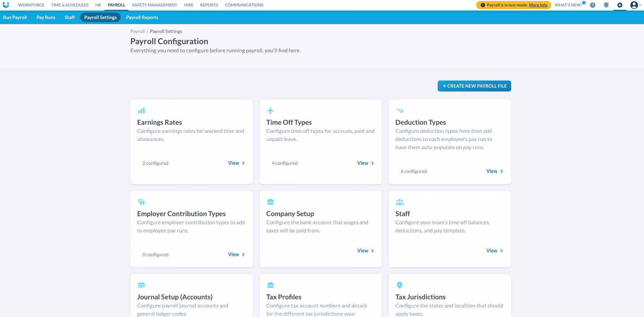Open the Hire menu
Screen dimensions: 644x317
189,5
